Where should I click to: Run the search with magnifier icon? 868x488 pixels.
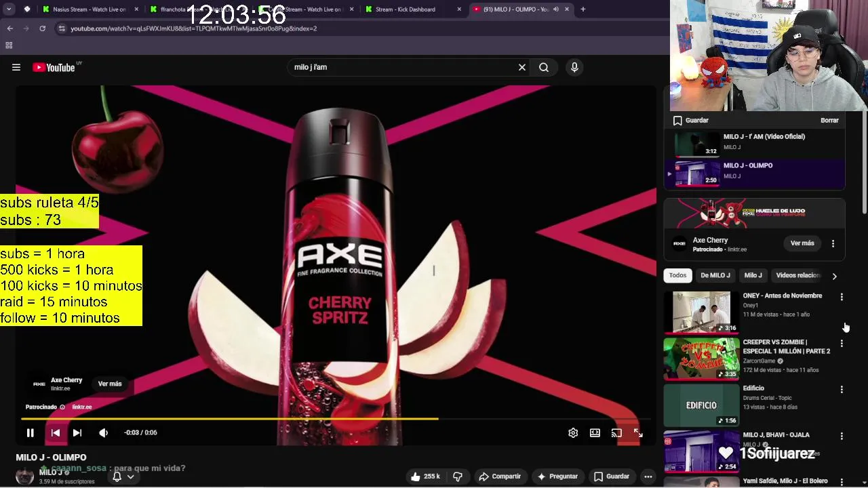pyautogui.click(x=544, y=67)
